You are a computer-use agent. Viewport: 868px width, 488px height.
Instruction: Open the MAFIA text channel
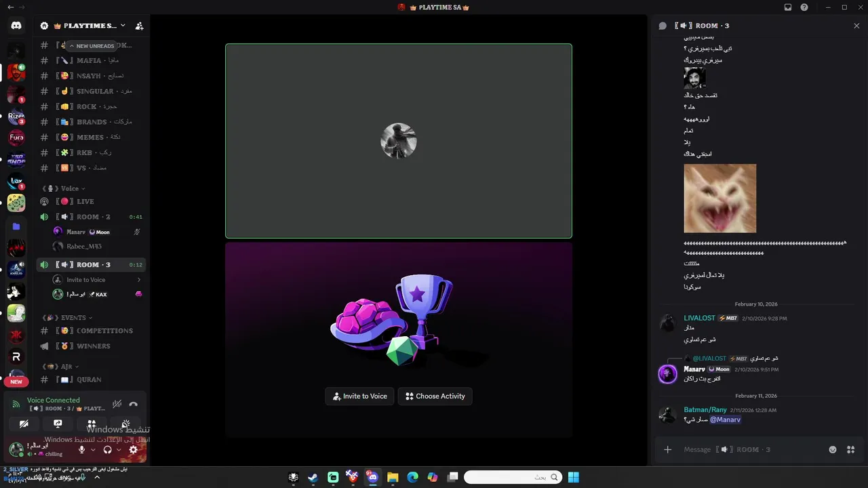(92, 61)
